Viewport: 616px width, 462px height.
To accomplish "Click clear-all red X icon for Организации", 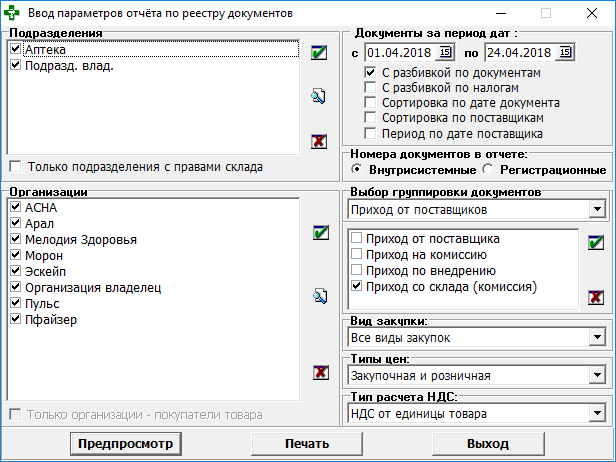I will 321,372.
